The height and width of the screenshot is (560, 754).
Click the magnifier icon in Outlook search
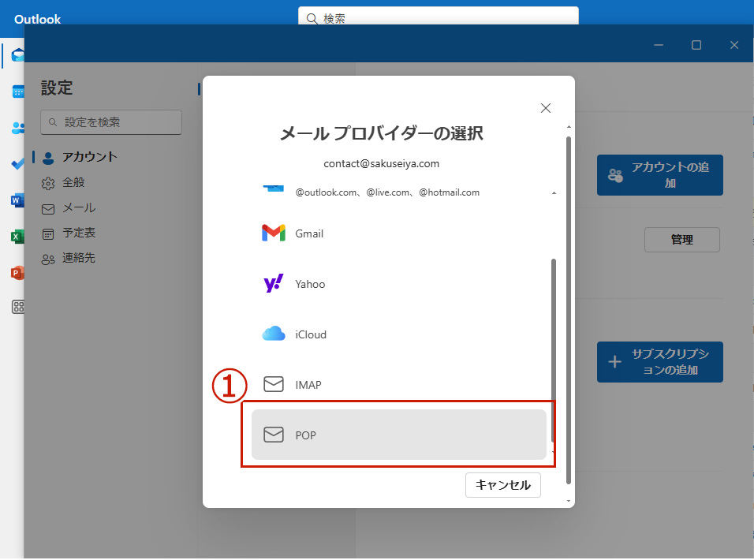[x=312, y=19]
